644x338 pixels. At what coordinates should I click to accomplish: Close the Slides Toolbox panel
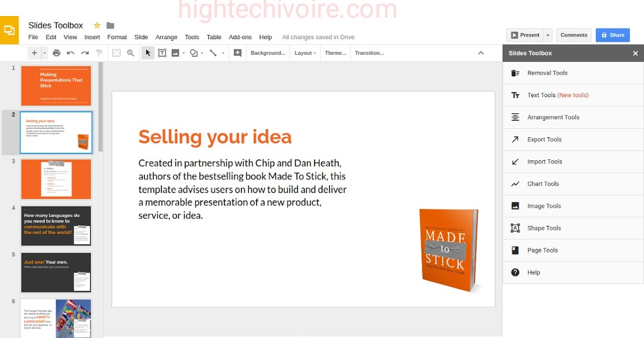click(635, 53)
